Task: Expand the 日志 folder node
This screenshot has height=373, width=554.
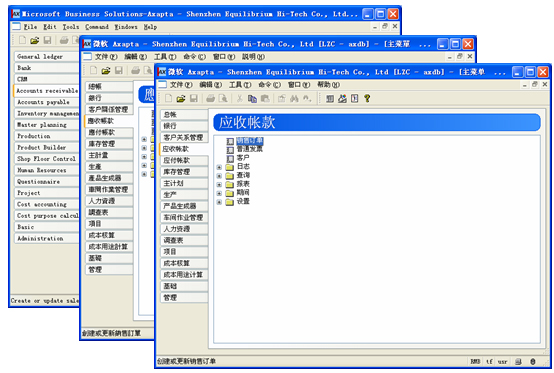Action: click(x=219, y=167)
